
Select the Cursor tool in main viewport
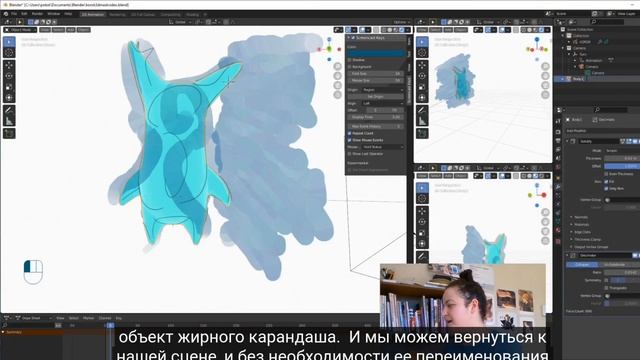pos(9,53)
